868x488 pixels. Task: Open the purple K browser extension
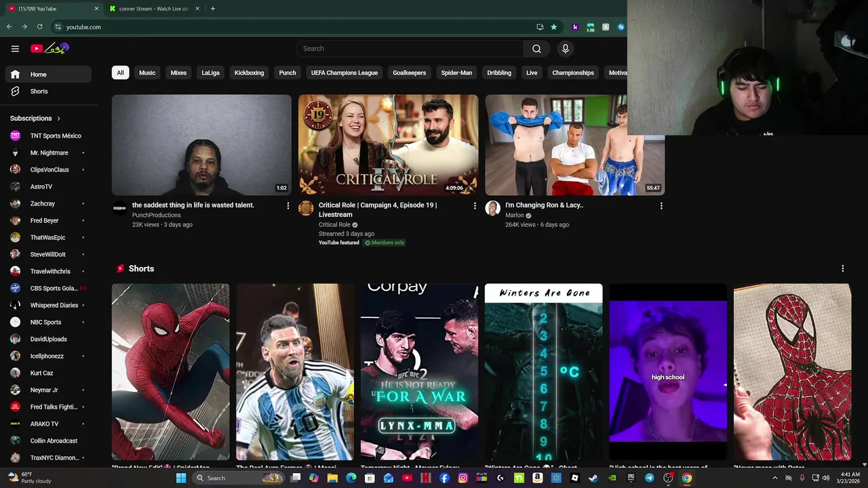(575, 27)
